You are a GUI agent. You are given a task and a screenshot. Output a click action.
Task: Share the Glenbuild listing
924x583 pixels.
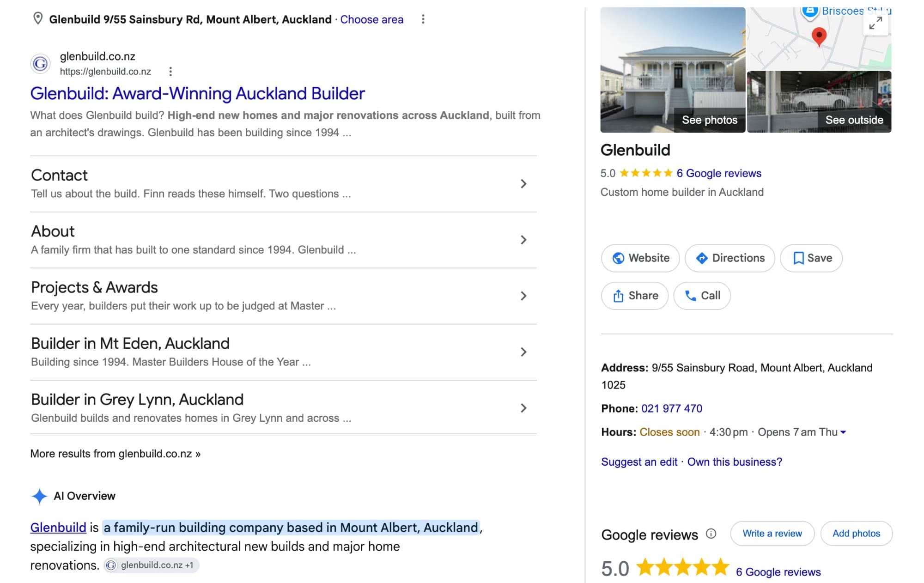click(x=635, y=296)
